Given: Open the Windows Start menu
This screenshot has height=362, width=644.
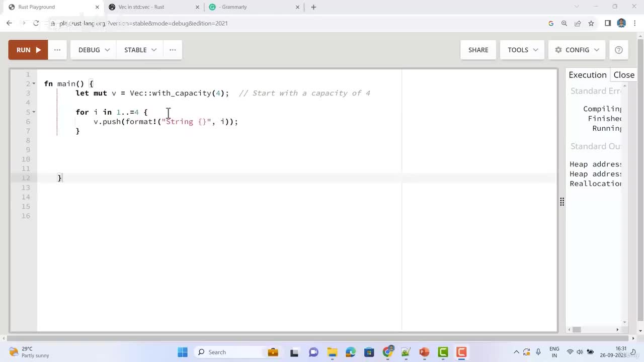Looking at the screenshot, I should (182, 352).
